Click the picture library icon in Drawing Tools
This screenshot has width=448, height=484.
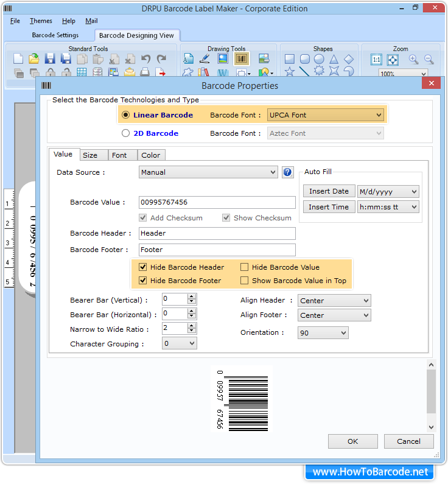click(x=264, y=58)
